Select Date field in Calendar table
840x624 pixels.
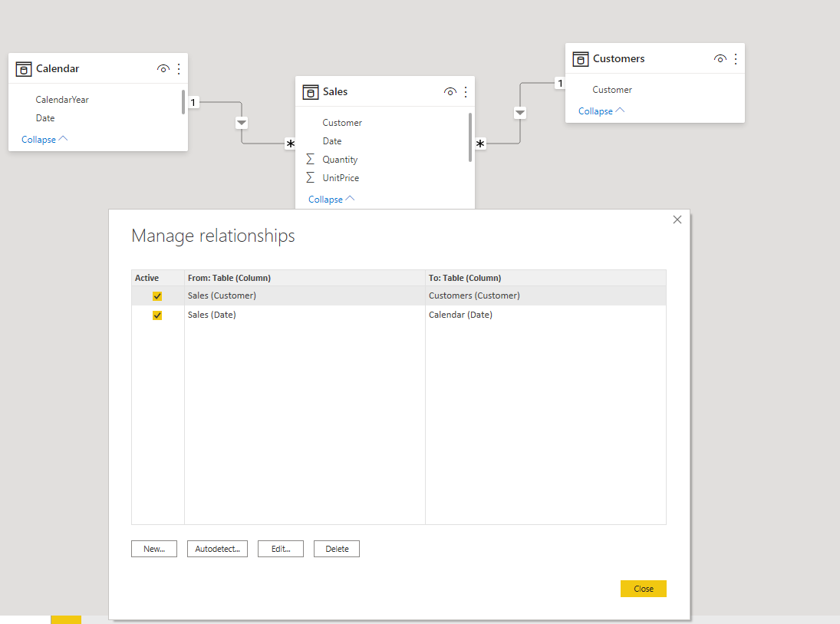click(45, 118)
